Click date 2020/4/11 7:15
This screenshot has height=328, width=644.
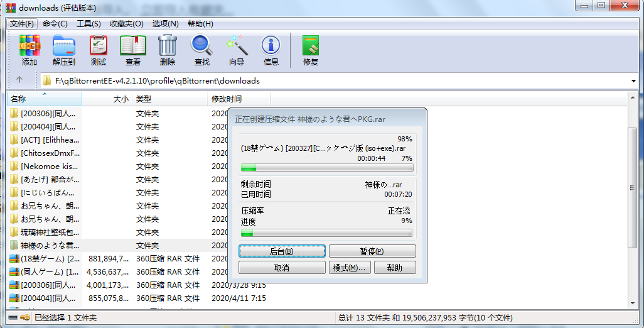pos(239,298)
